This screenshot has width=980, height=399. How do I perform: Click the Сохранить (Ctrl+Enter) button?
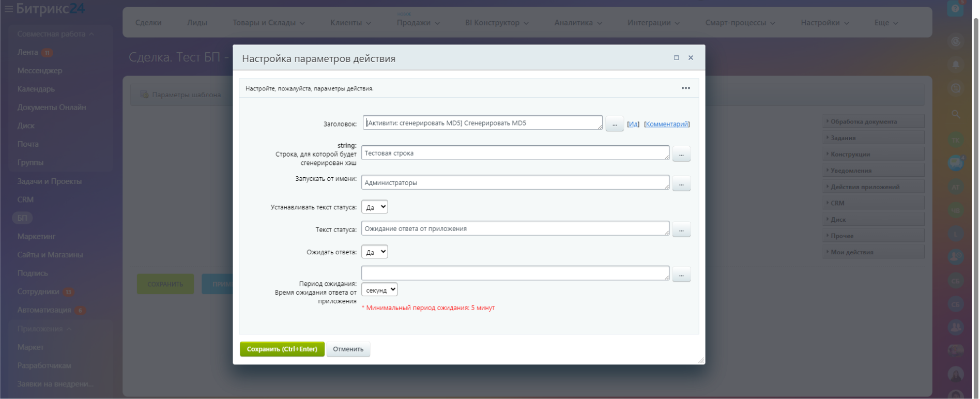coord(282,349)
